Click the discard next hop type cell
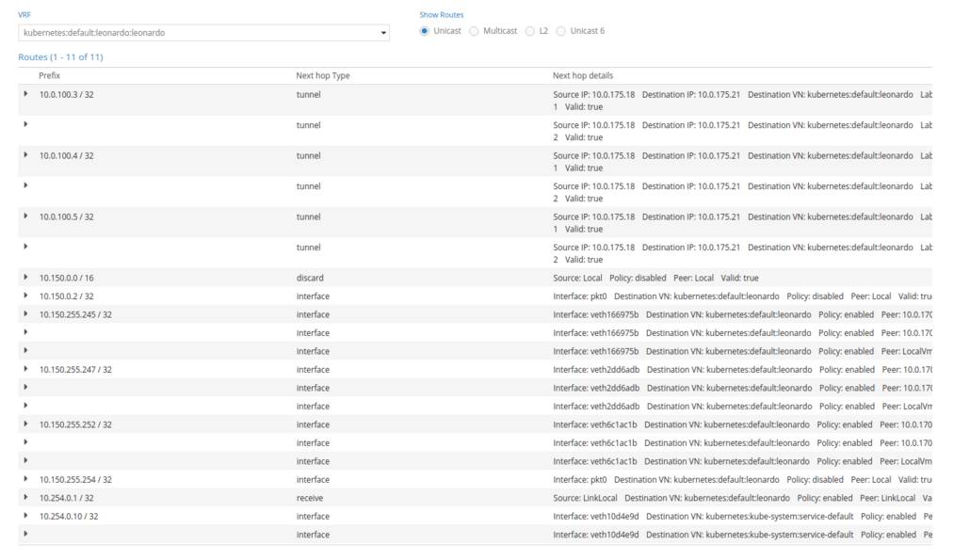 pos(310,278)
